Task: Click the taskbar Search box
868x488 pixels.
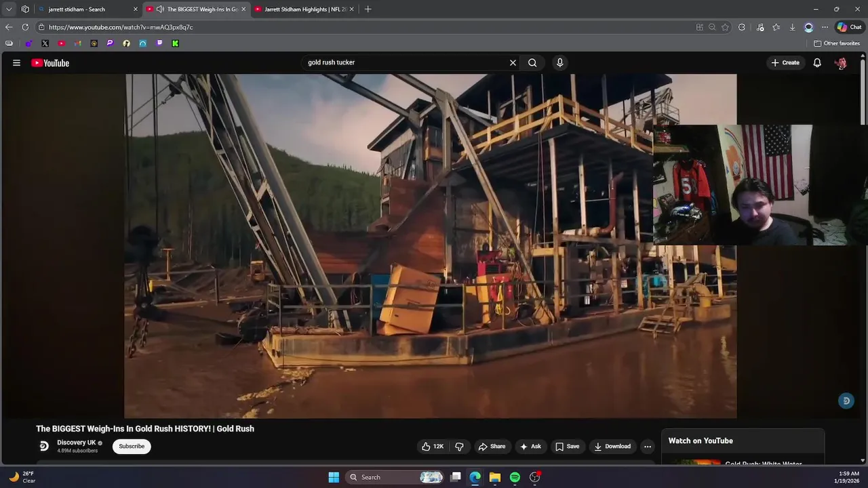Action: pyautogui.click(x=396, y=477)
